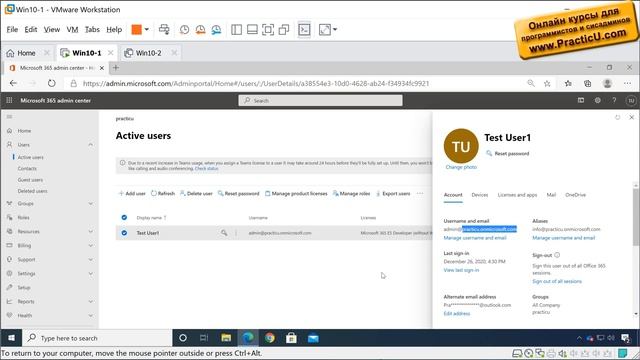The height and width of the screenshot is (360, 640).
Task: Open VMware Edit menu
Action: point(31,29)
